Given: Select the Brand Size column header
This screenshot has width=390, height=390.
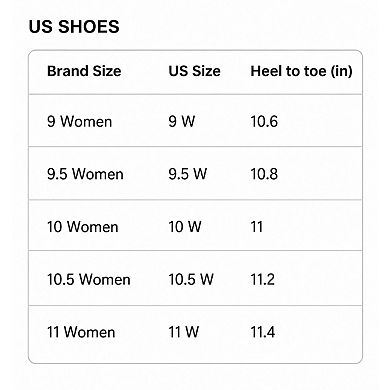Looking at the screenshot, I should click(84, 71).
